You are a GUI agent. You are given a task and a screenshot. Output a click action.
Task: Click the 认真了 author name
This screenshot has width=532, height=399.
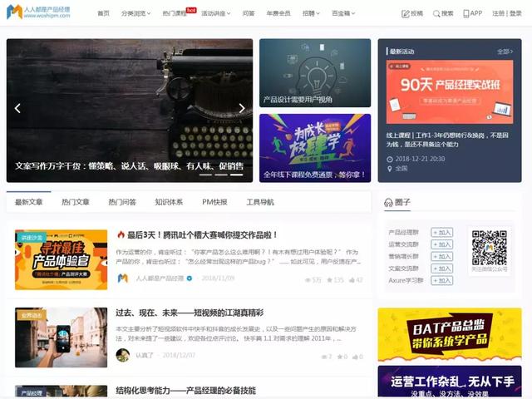(x=145, y=355)
